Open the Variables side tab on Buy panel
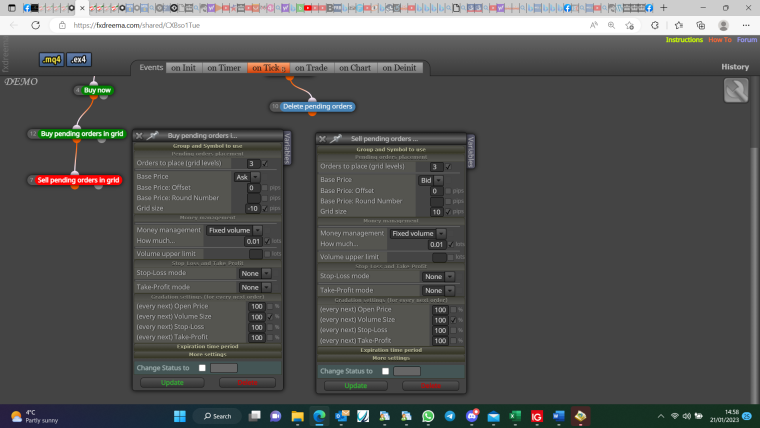The height and width of the screenshot is (428, 760). pos(287,147)
